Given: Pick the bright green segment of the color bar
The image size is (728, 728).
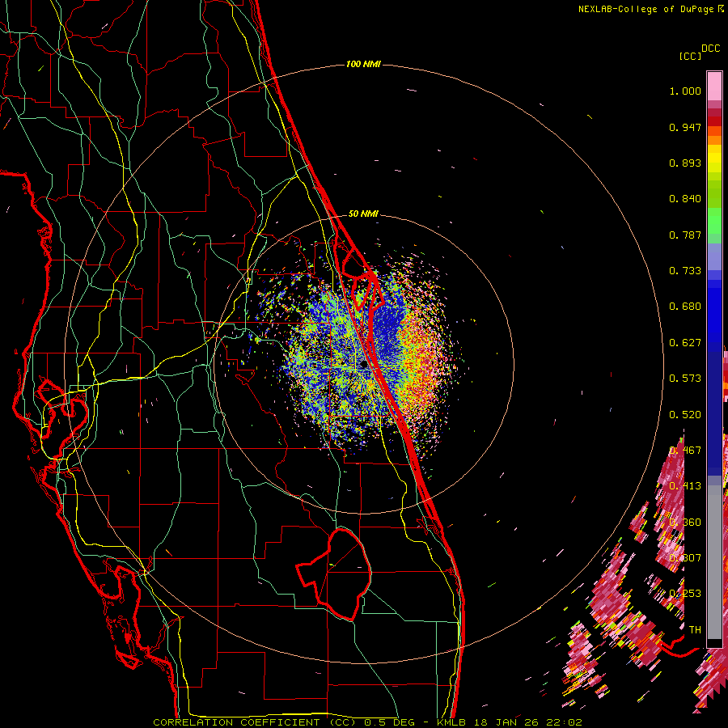Looking at the screenshot, I should tap(714, 221).
